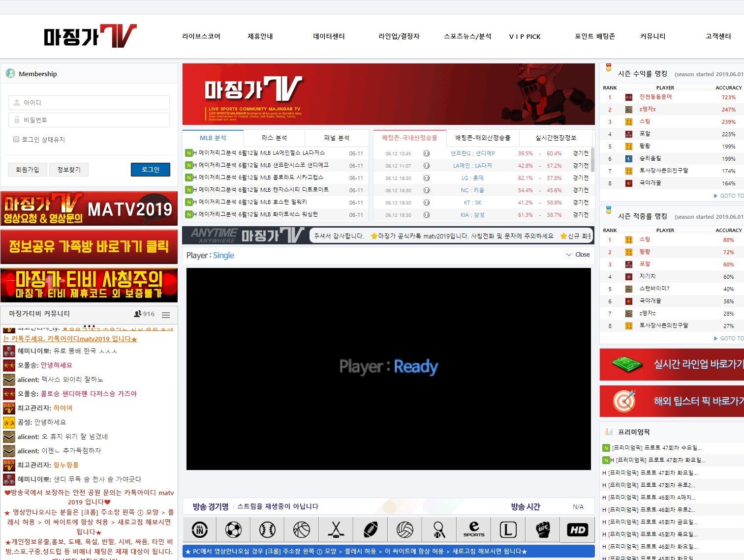This screenshot has height=560, width=744.
Task: Click the 샌프란G : 샌디에P match
Action: click(x=472, y=153)
